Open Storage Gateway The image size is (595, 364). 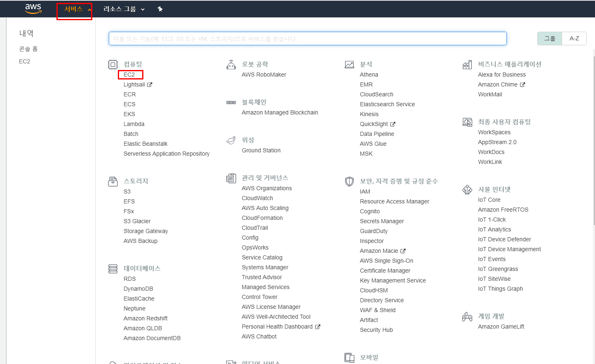coord(145,231)
